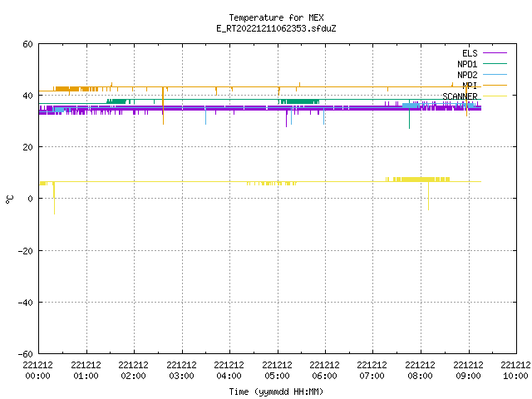This screenshot has width=532, height=399.
Task: Click the blue NPD2 downward spike near 03:30
Action: click(x=205, y=116)
